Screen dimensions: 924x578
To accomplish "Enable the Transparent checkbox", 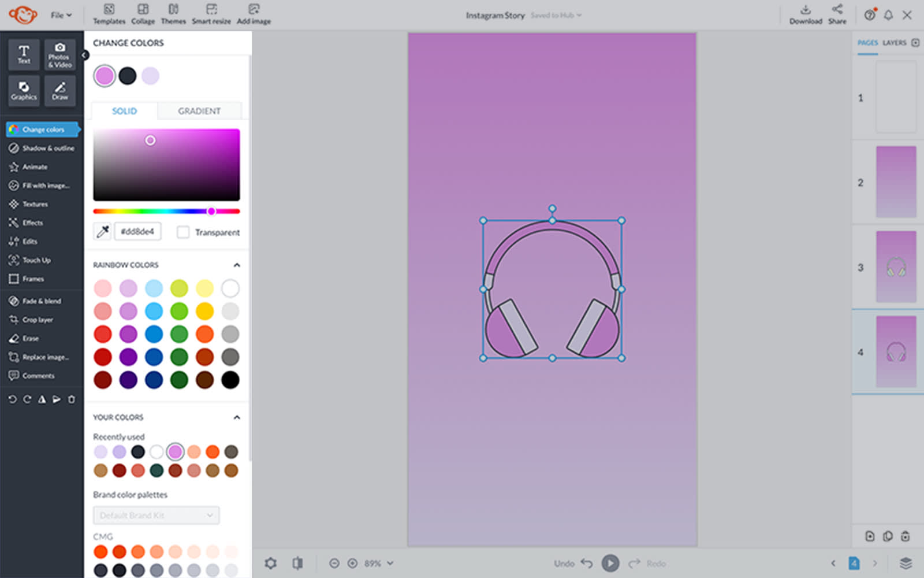I will 183,232.
